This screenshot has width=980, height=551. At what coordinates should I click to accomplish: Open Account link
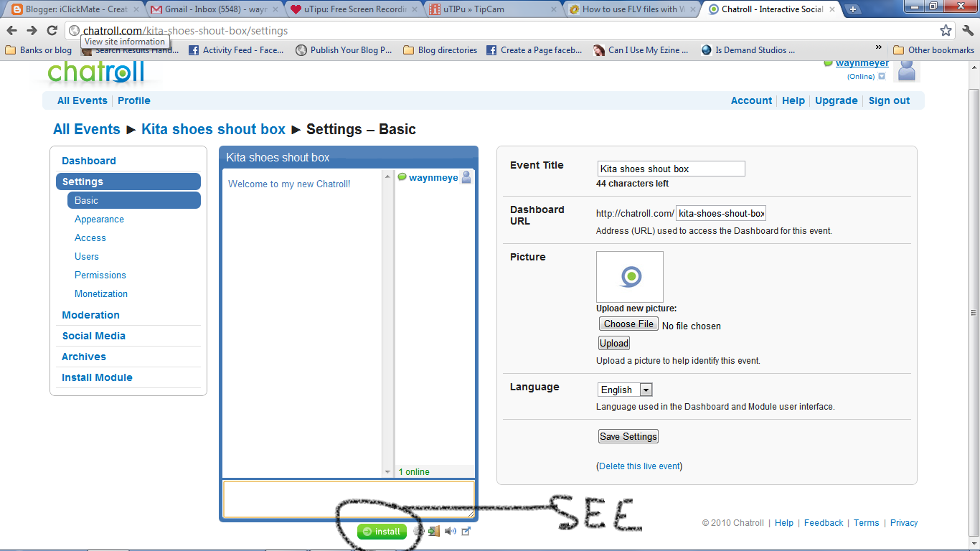click(751, 100)
